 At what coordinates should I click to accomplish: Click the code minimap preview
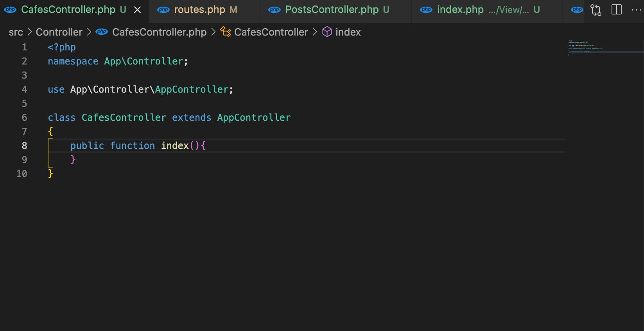click(x=605, y=48)
